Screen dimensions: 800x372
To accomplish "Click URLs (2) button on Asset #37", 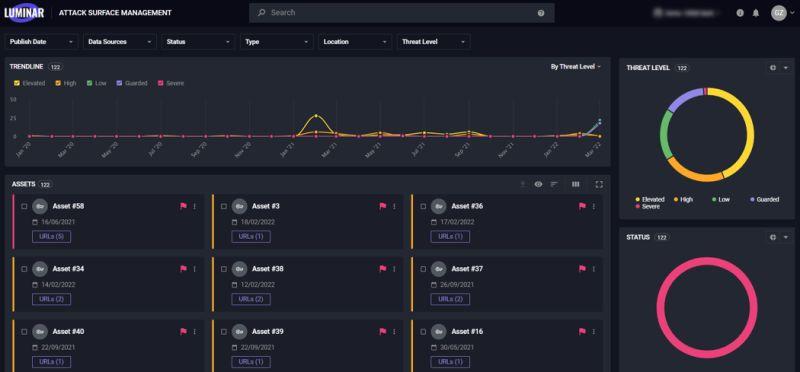I will 450,299.
